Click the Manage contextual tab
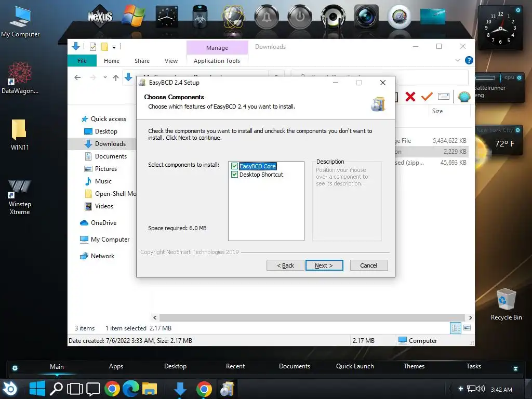 click(x=217, y=48)
